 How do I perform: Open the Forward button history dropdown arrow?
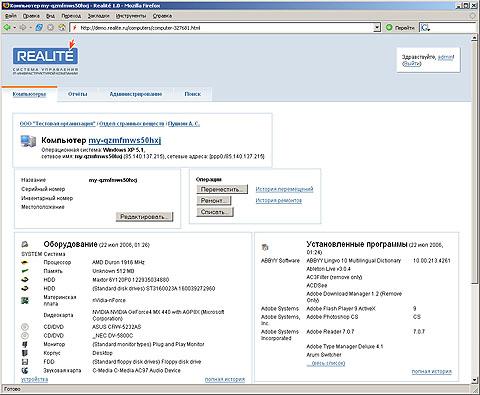click(x=30, y=28)
